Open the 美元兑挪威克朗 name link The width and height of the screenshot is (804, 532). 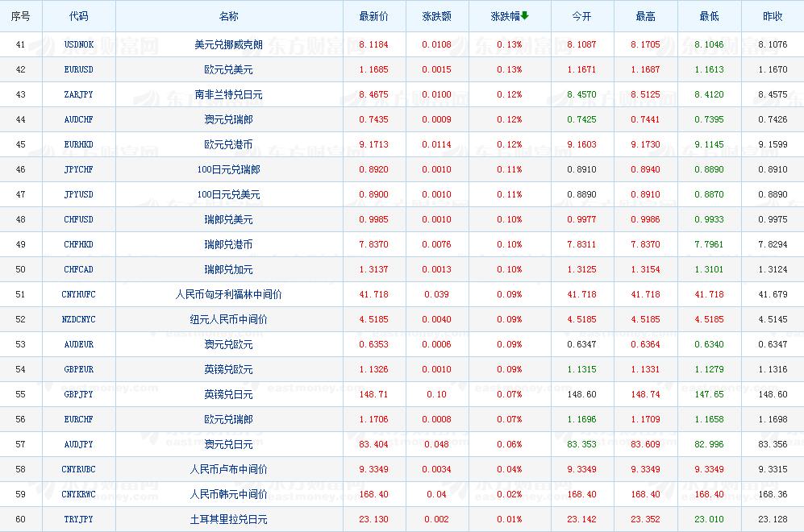click(229, 44)
